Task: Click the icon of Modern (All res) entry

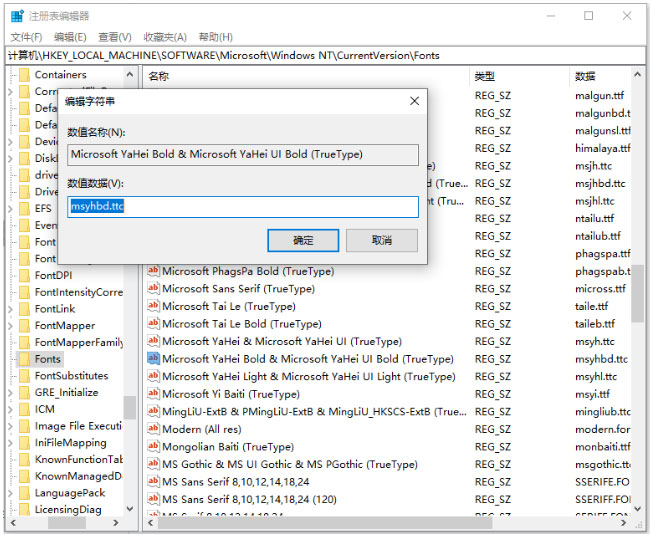Action: point(153,428)
